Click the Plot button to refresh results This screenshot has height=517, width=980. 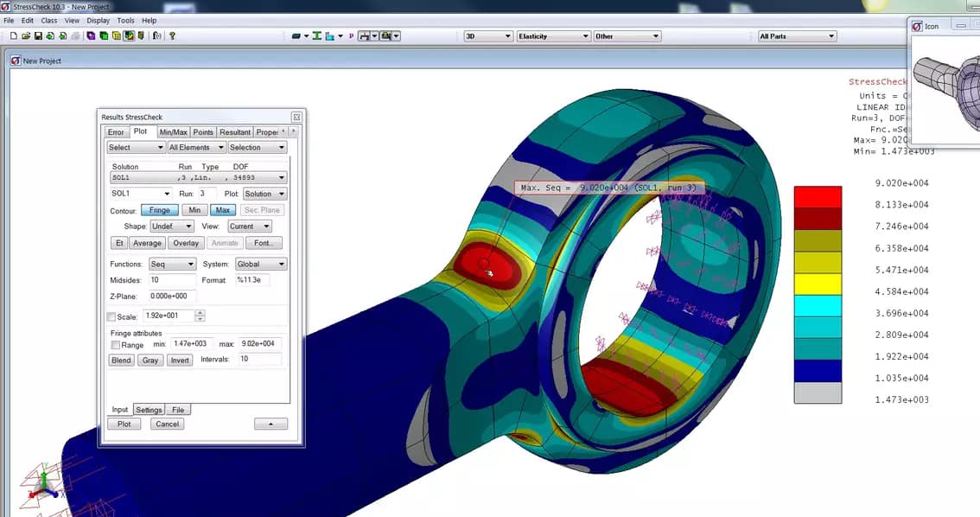click(124, 424)
